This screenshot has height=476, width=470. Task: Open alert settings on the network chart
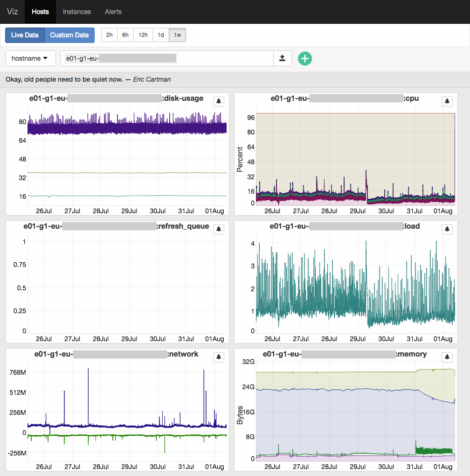(218, 357)
